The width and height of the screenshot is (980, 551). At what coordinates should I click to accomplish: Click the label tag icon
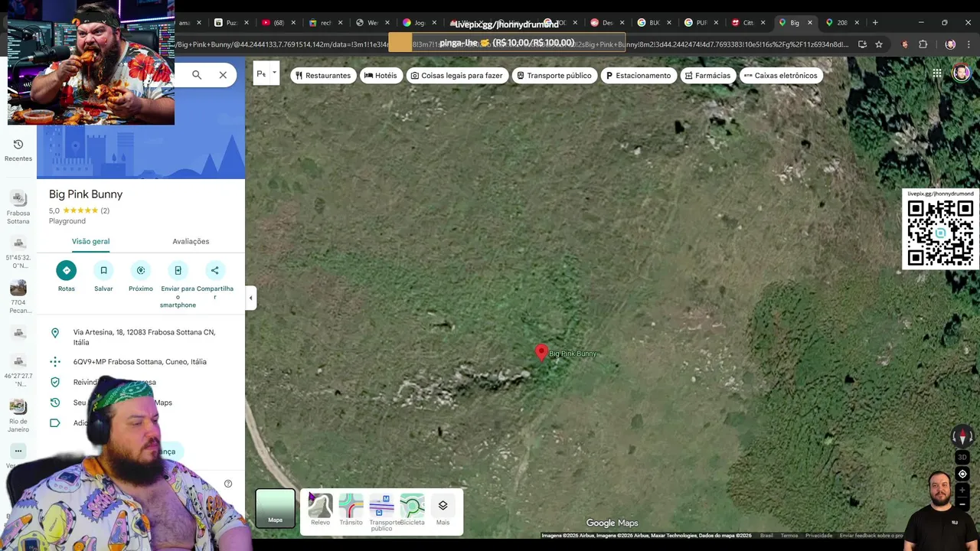click(55, 423)
